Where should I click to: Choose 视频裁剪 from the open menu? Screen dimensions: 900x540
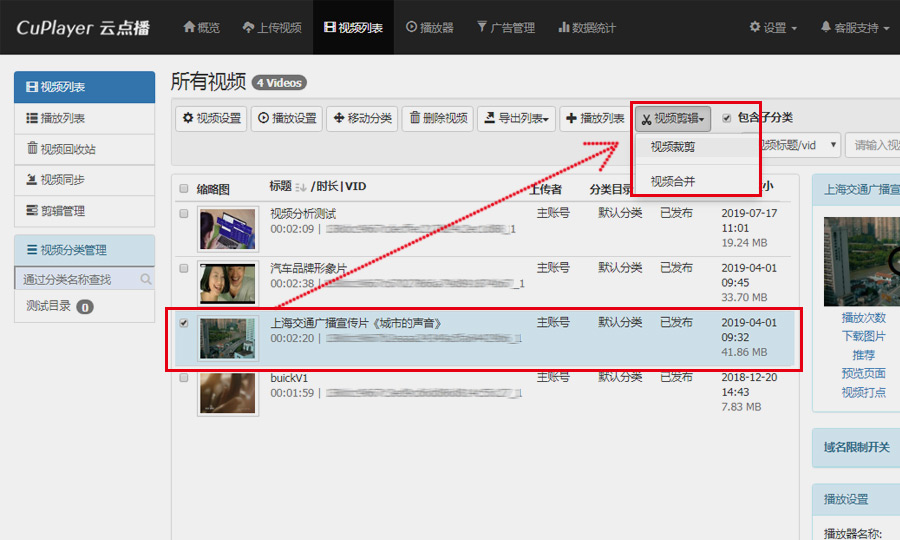(673, 147)
